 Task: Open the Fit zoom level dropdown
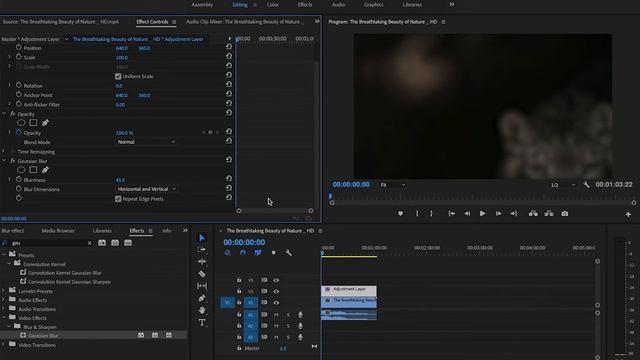(392, 185)
